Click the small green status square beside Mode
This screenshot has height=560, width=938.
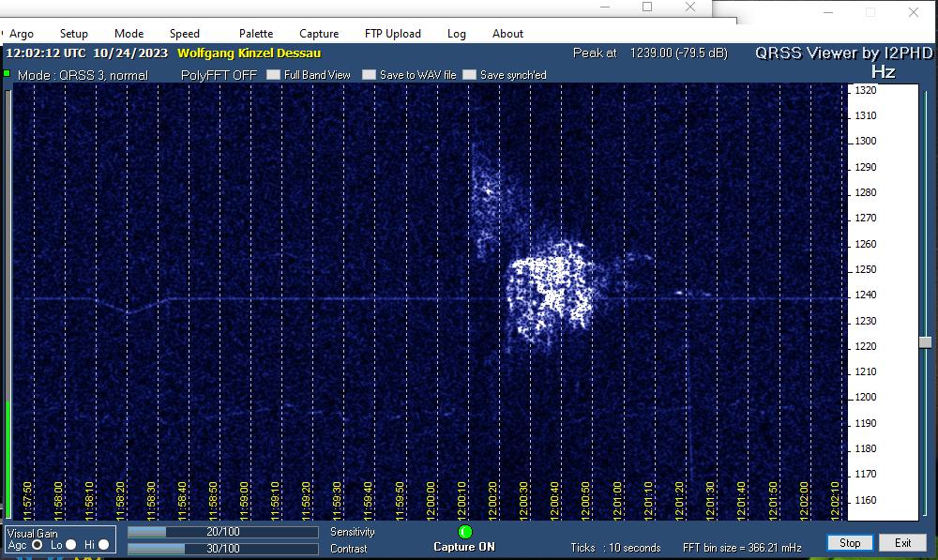tap(7, 73)
